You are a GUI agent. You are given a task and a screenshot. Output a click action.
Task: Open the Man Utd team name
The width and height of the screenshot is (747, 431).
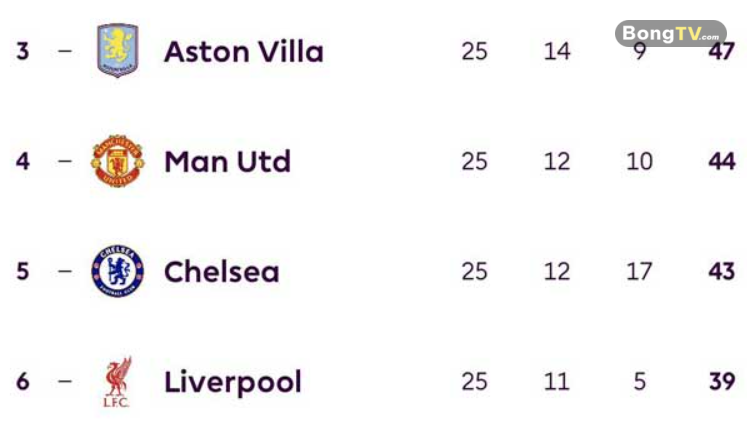(x=227, y=161)
